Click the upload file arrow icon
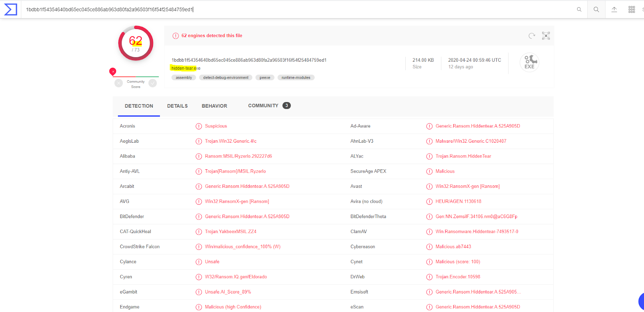Screen dimensions: 644x312 [614, 9]
